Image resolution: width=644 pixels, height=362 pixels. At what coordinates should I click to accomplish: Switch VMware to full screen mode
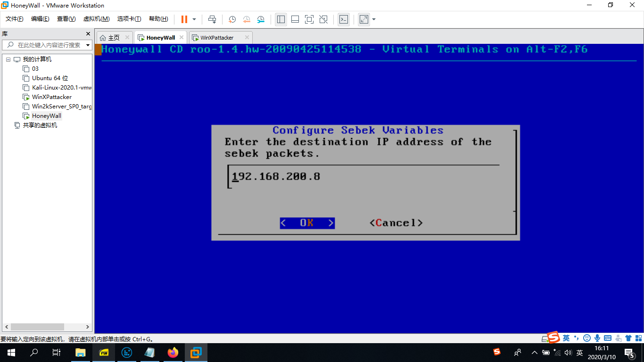click(309, 19)
